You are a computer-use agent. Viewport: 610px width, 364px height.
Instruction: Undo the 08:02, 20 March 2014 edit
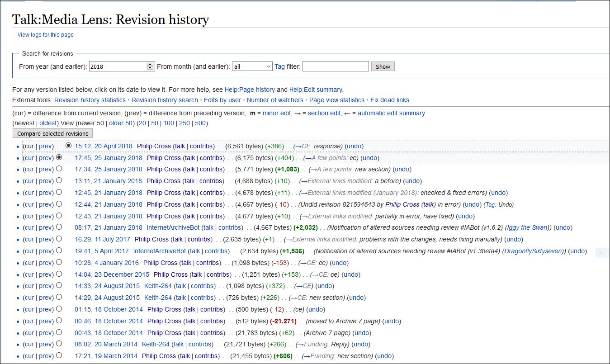tap(361, 344)
